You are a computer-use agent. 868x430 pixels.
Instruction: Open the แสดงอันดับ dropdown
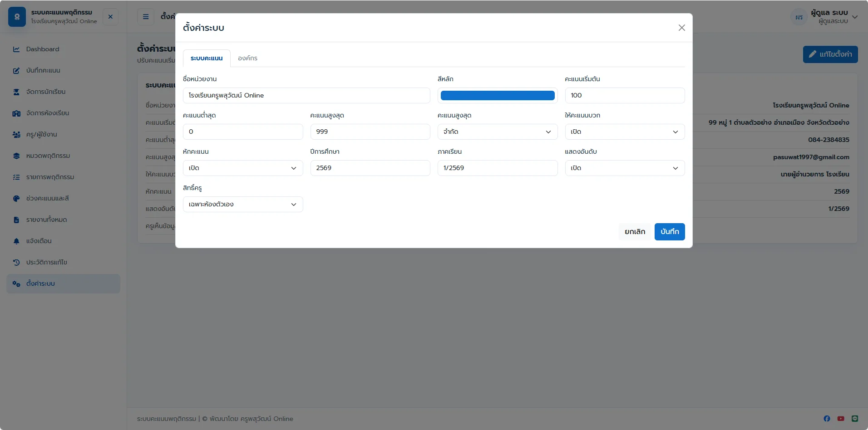[625, 168]
